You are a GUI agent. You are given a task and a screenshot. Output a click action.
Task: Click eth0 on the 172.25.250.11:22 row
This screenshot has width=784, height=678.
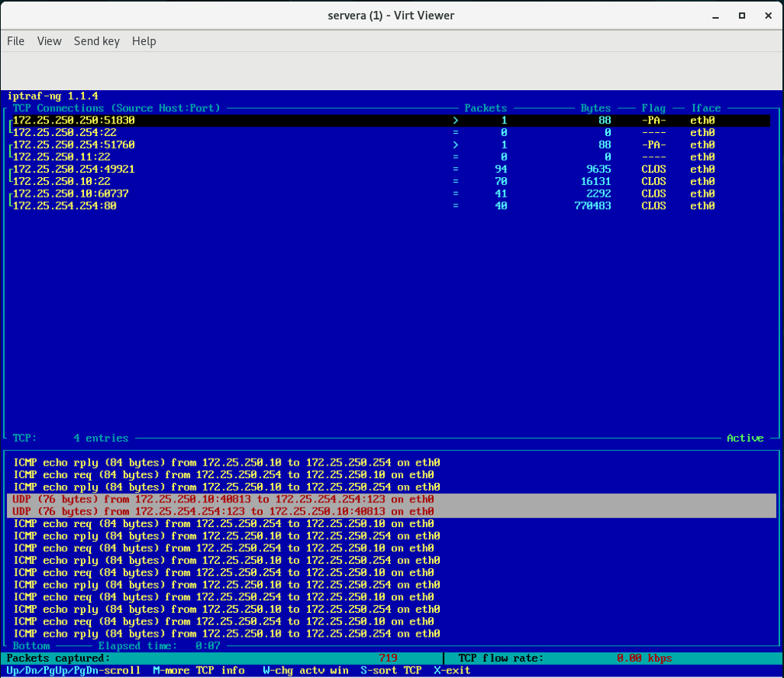coord(702,156)
